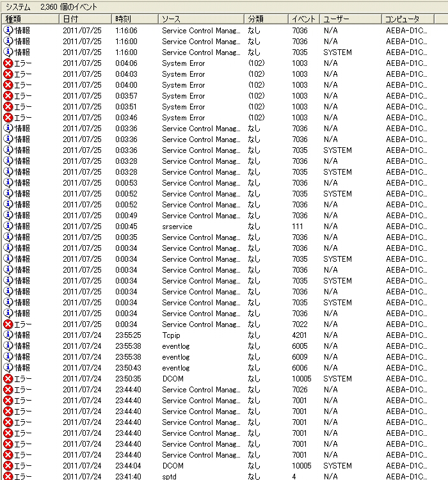
Task: Click the DCOM source at 23:50:35
Action: [x=173, y=379]
